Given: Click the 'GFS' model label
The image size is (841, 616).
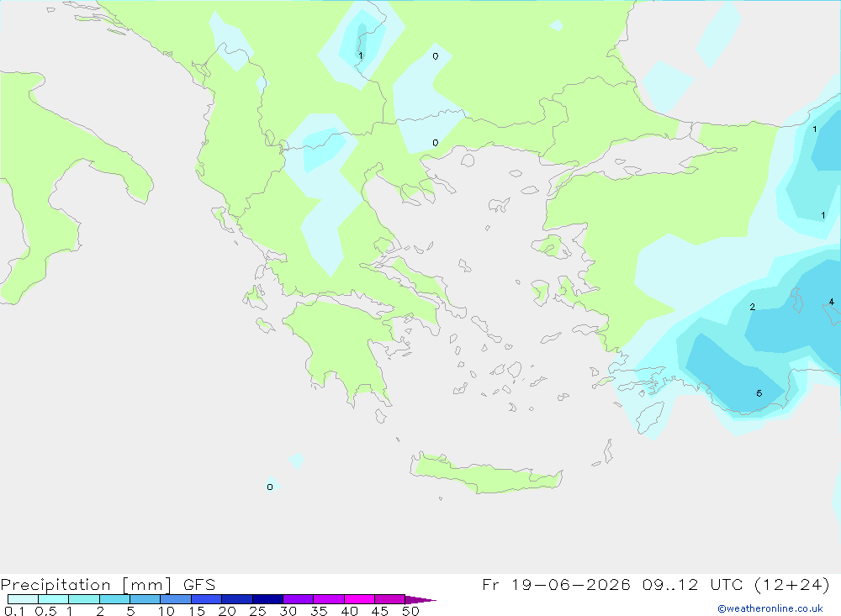Looking at the screenshot, I should 199,585.
